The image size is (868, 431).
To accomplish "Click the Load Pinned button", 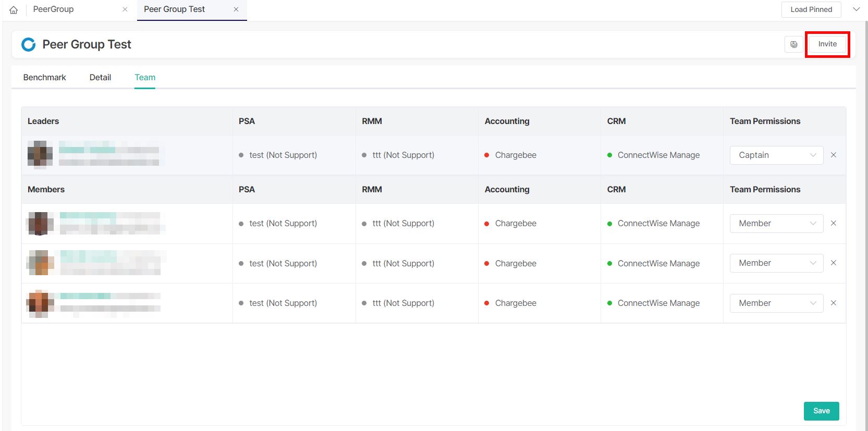I will tap(811, 9).
